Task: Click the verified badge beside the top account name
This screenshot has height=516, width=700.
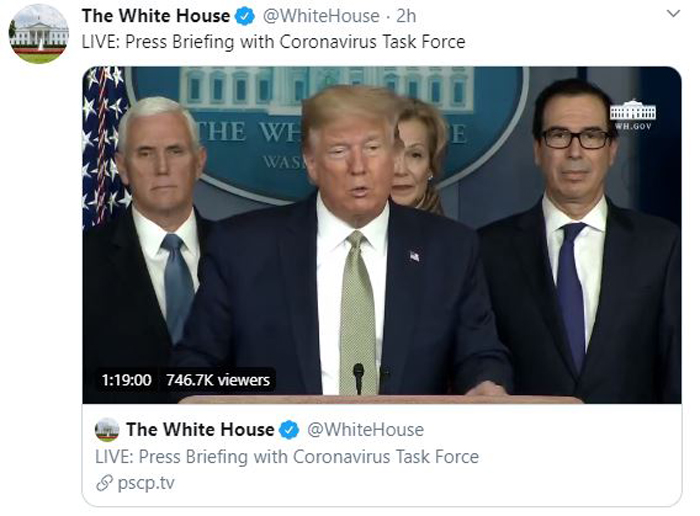Action: (245, 17)
